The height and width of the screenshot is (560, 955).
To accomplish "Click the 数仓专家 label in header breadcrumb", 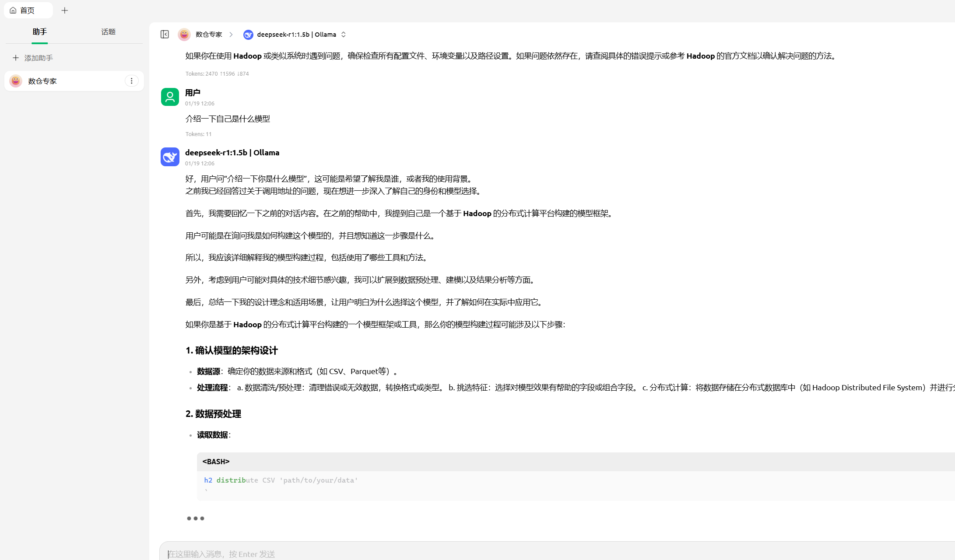I will tap(209, 34).
